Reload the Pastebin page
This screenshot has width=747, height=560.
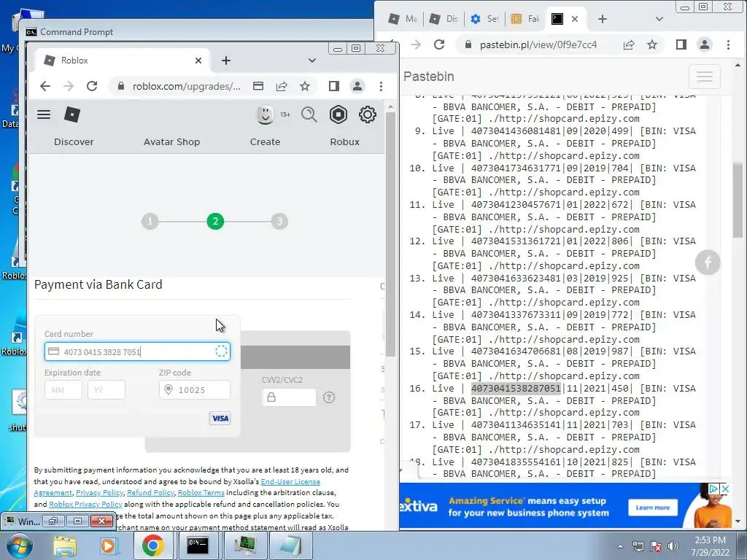click(439, 44)
